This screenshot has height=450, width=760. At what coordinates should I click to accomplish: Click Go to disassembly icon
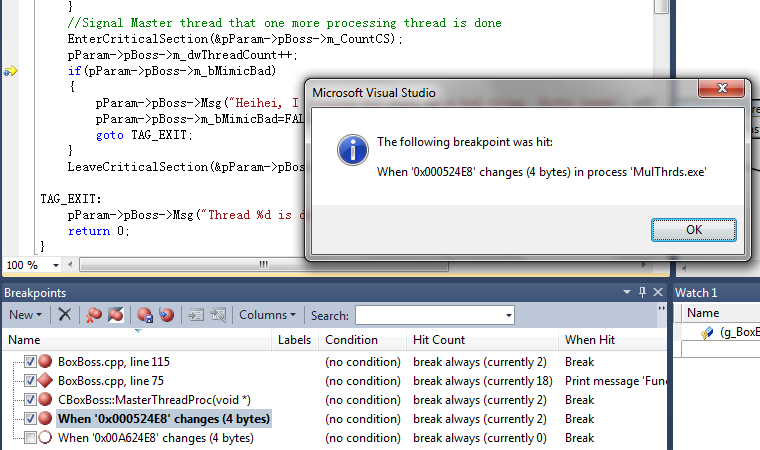point(218,315)
